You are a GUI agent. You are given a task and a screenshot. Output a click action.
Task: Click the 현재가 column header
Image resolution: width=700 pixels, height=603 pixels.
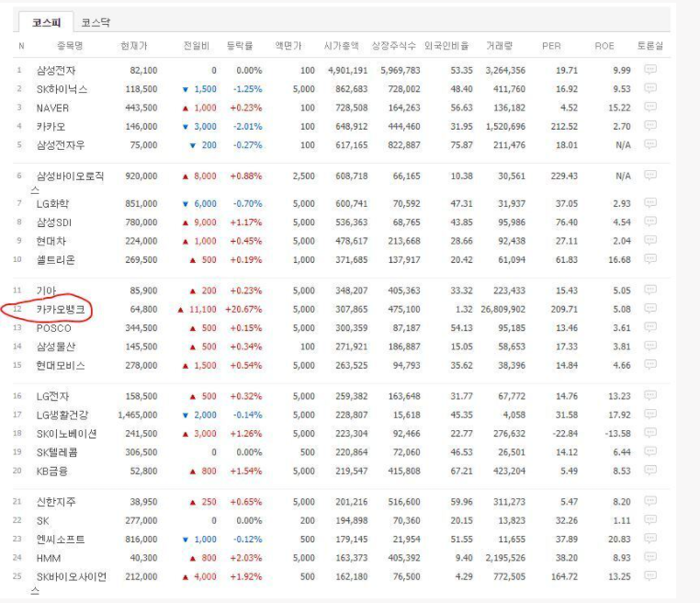tap(133, 46)
